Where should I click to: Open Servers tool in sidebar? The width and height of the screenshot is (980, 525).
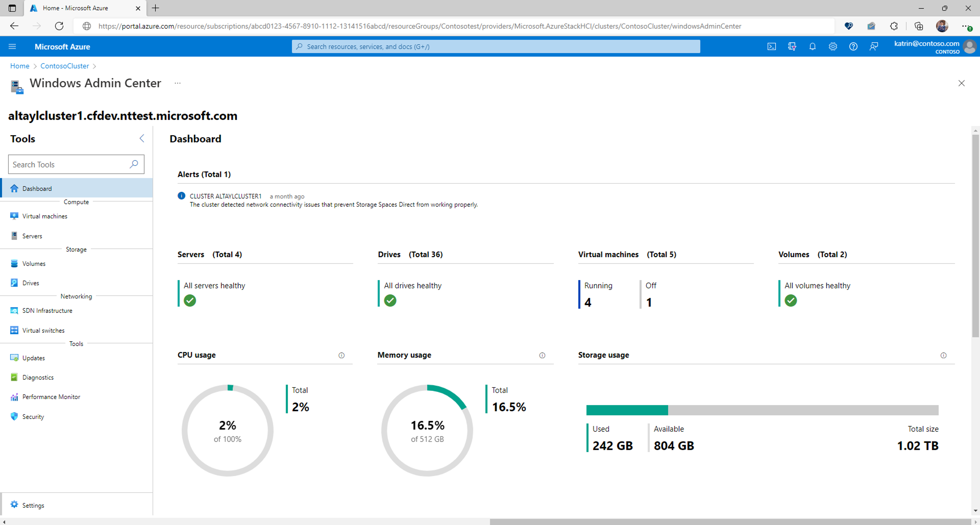32,235
